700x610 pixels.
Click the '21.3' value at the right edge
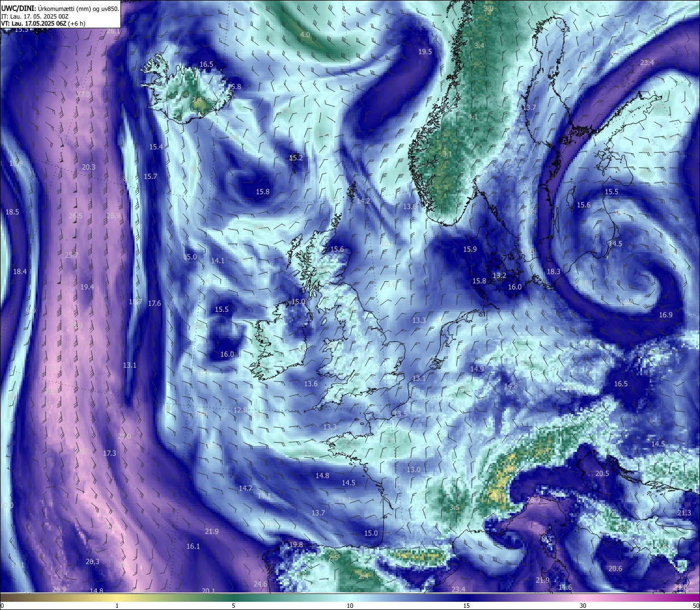684,513
